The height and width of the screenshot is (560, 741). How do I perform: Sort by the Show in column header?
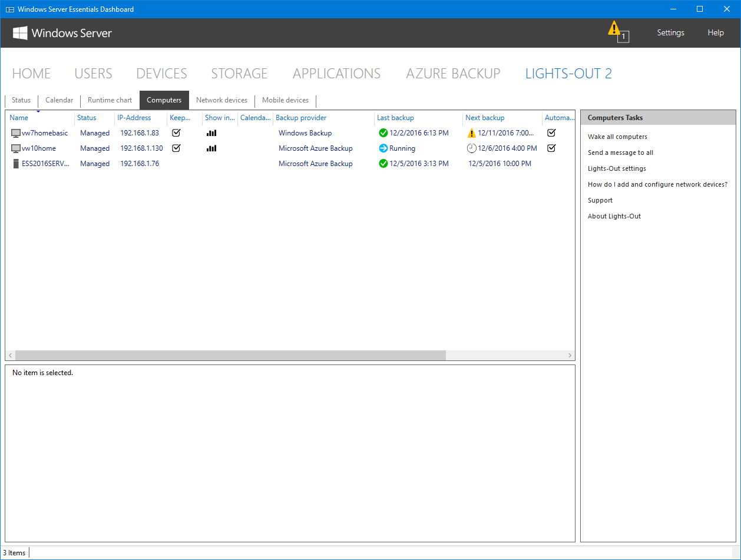(220, 118)
